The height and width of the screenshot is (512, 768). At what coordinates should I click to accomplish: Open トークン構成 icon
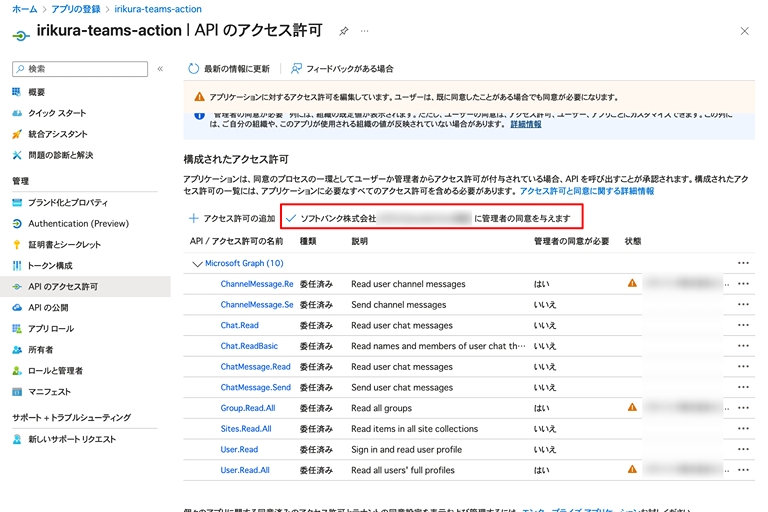point(17,266)
